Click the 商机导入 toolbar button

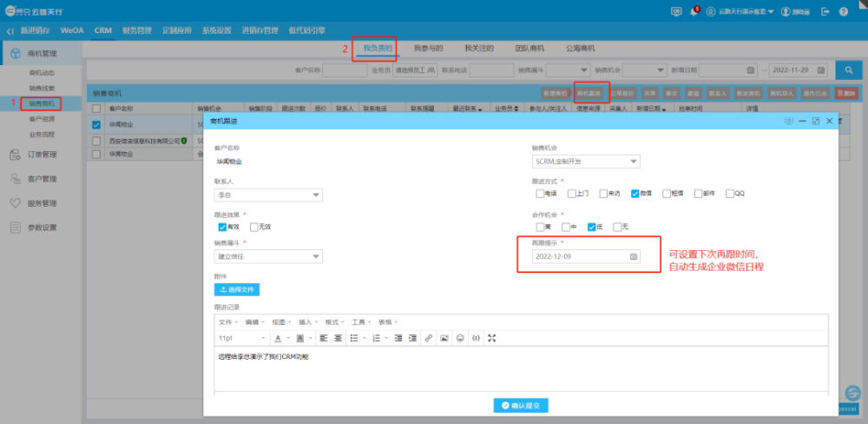tap(780, 94)
